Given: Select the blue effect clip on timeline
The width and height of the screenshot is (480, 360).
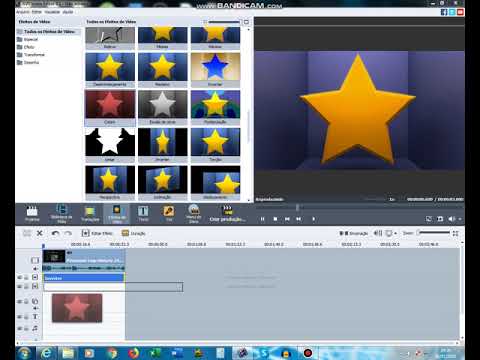Looking at the screenshot, I should [84, 278].
